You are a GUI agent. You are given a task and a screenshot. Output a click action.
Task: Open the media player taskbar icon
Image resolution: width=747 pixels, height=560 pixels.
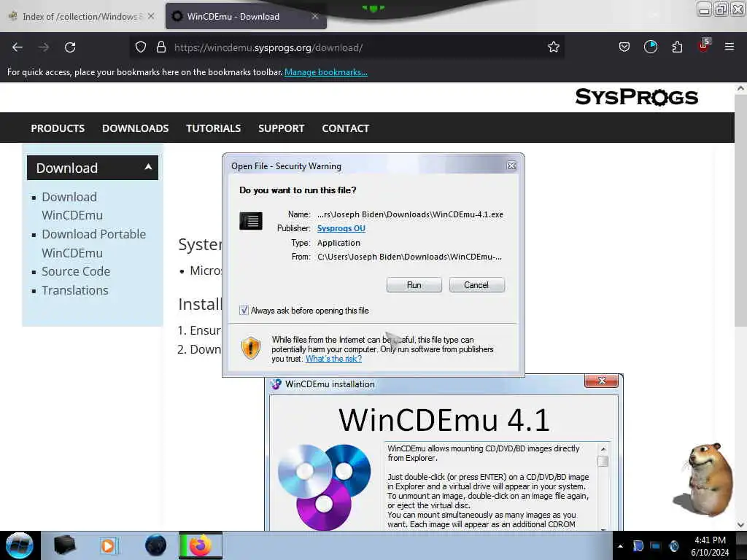108,545
